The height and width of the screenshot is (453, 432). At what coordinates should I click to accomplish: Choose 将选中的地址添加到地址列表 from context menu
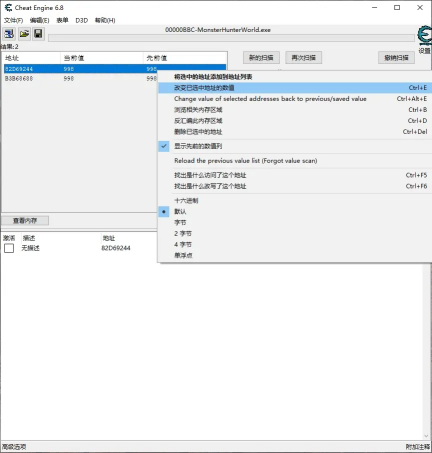pyautogui.click(x=295, y=77)
